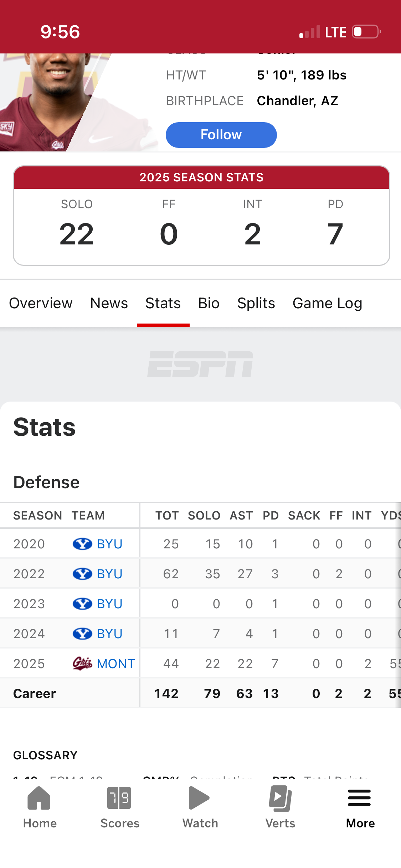Open the BYU link for 2022 season
This screenshot has height=868, width=401.
coord(109,574)
